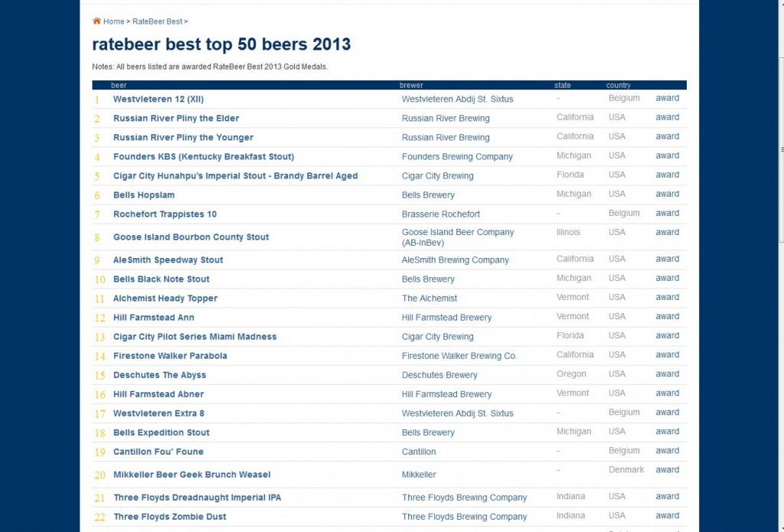This screenshot has height=532, width=784.
Task: Open award link for Westvleteren 12
Action: 667,98
